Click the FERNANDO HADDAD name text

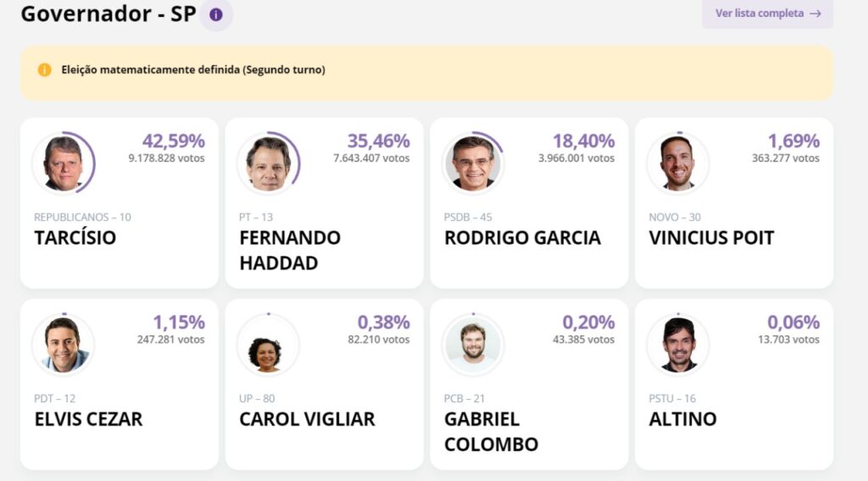click(290, 251)
